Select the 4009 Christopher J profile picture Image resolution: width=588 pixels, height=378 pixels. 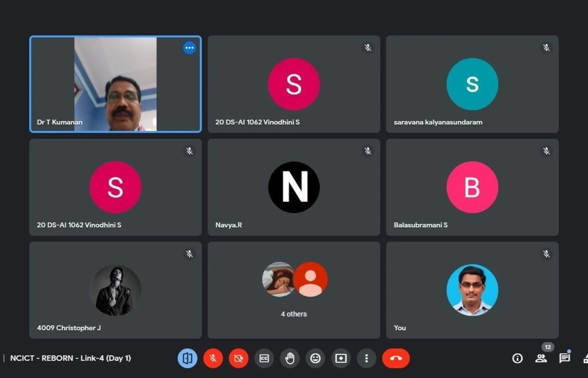tap(115, 290)
